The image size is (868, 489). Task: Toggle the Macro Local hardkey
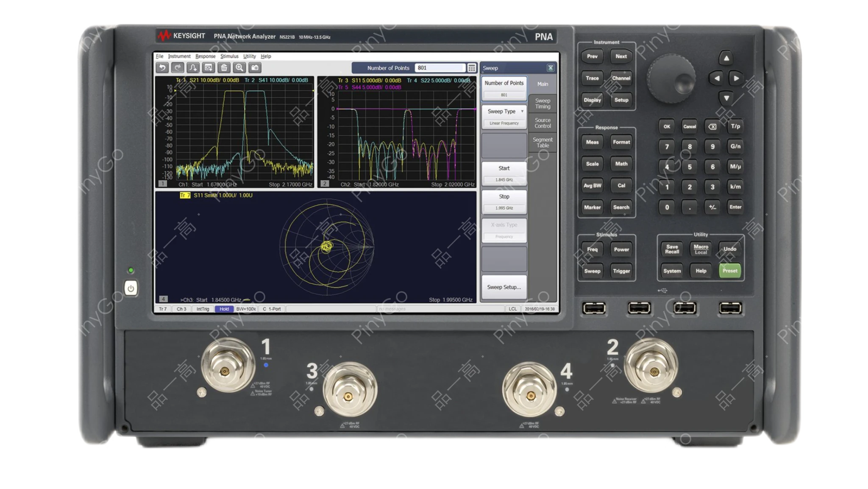coord(701,249)
